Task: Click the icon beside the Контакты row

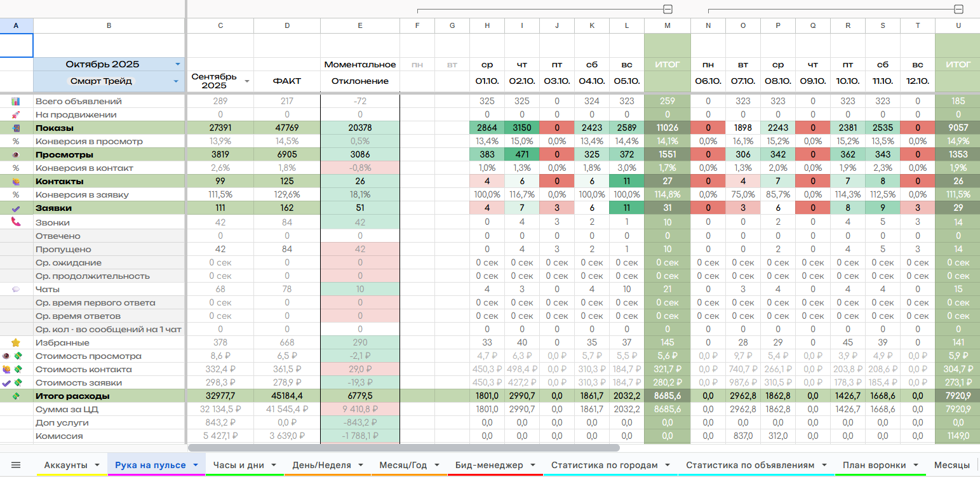Action: coord(16,182)
